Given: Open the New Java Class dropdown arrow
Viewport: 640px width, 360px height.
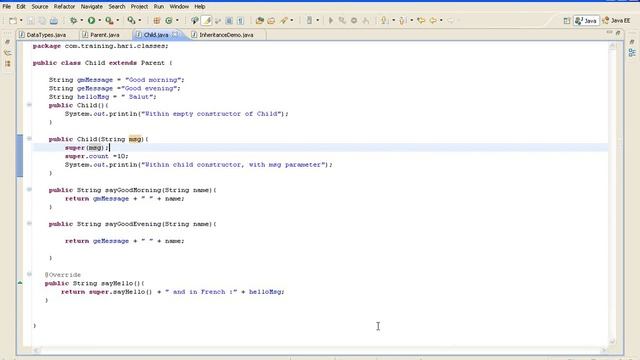Looking at the screenshot, I should 177,20.
